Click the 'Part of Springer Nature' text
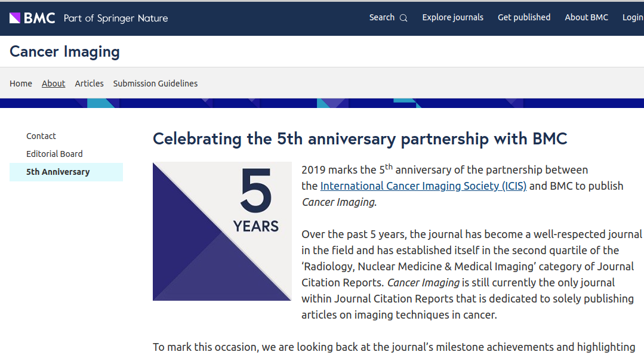644x358 pixels. tap(116, 18)
